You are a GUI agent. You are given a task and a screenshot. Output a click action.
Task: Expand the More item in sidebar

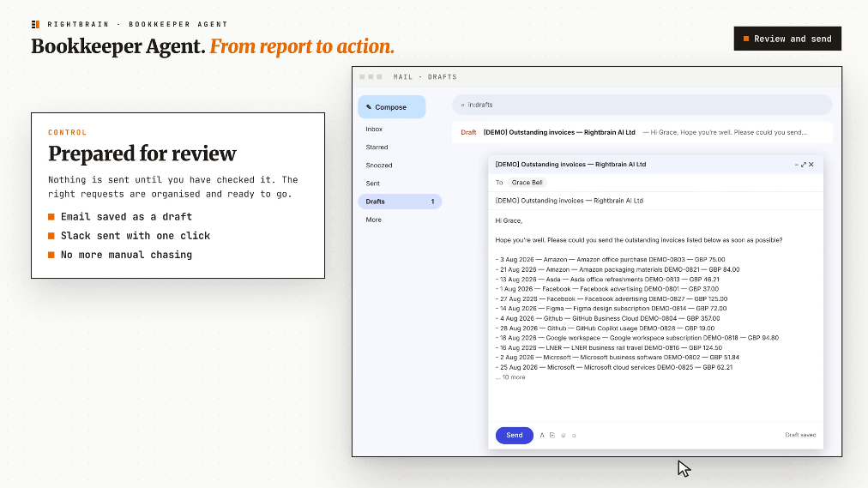click(x=373, y=220)
